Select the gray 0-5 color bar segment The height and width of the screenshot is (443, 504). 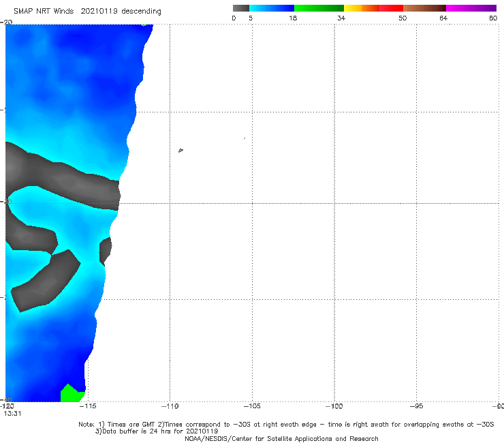241,8
